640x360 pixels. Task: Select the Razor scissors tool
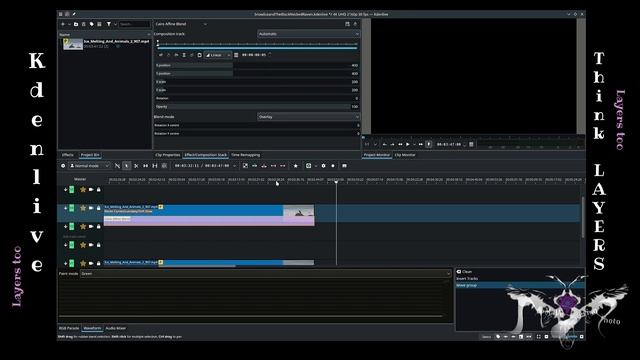(136, 166)
